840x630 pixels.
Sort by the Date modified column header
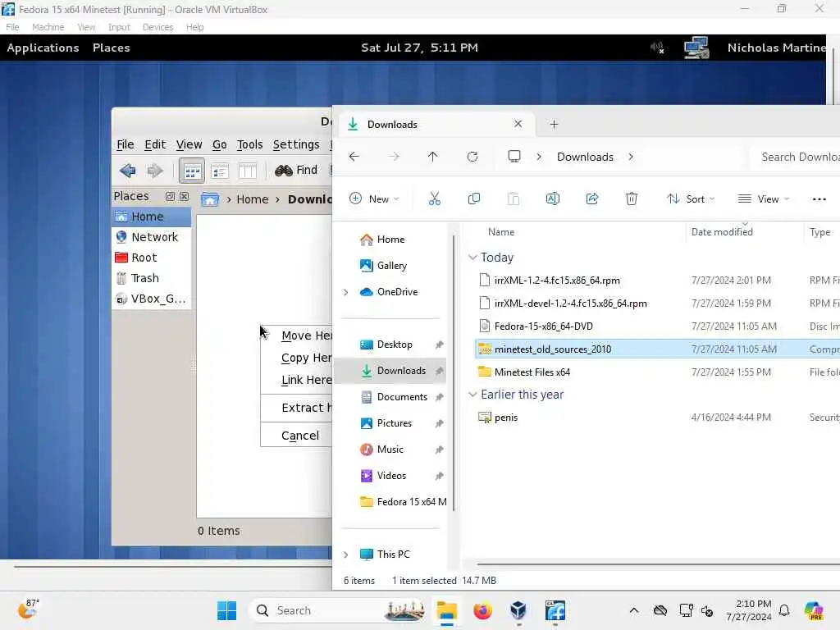pyautogui.click(x=722, y=232)
